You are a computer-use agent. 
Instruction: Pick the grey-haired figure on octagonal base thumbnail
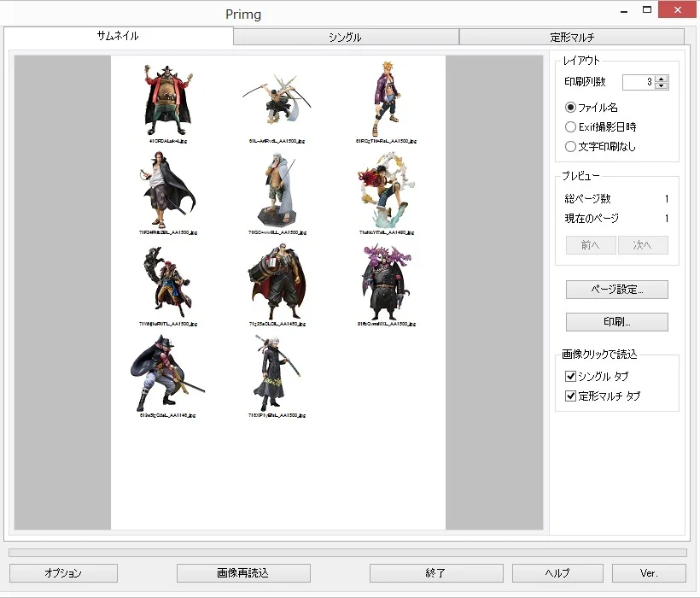277,191
